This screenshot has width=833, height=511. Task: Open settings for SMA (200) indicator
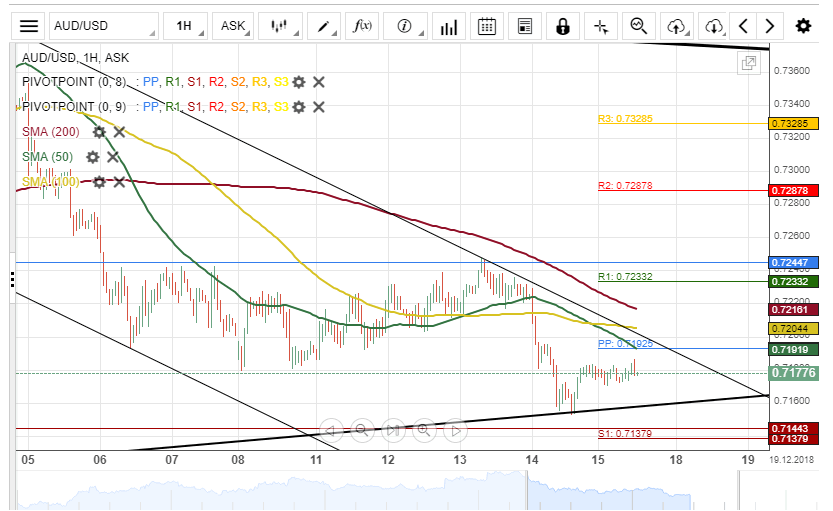tap(99, 132)
